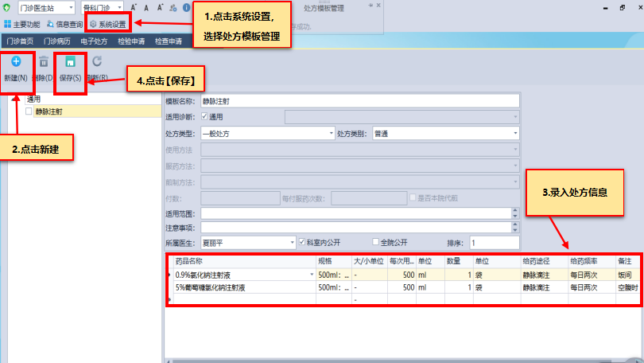Click the 刷新 refresh arrow icon
644x363 pixels.
click(96, 62)
